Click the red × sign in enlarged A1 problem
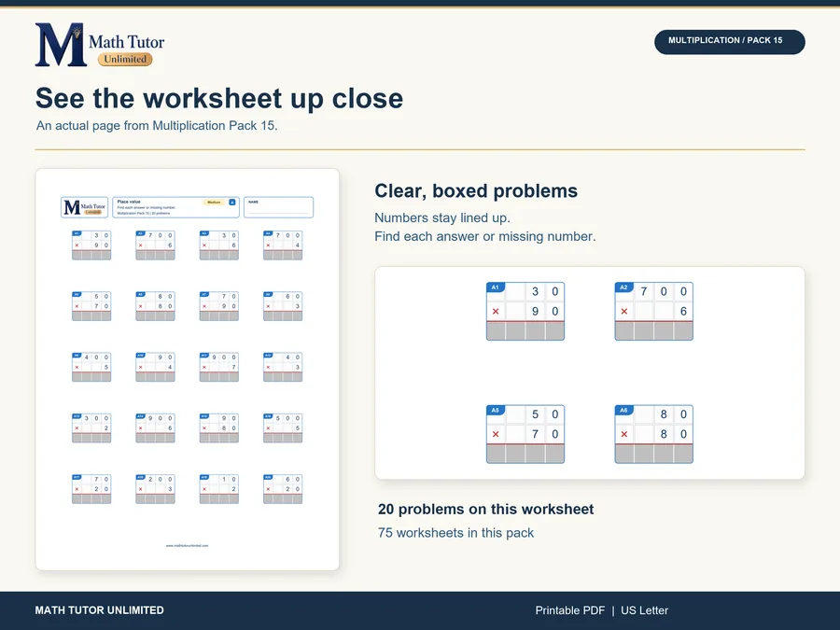840x630 pixels. click(496, 311)
